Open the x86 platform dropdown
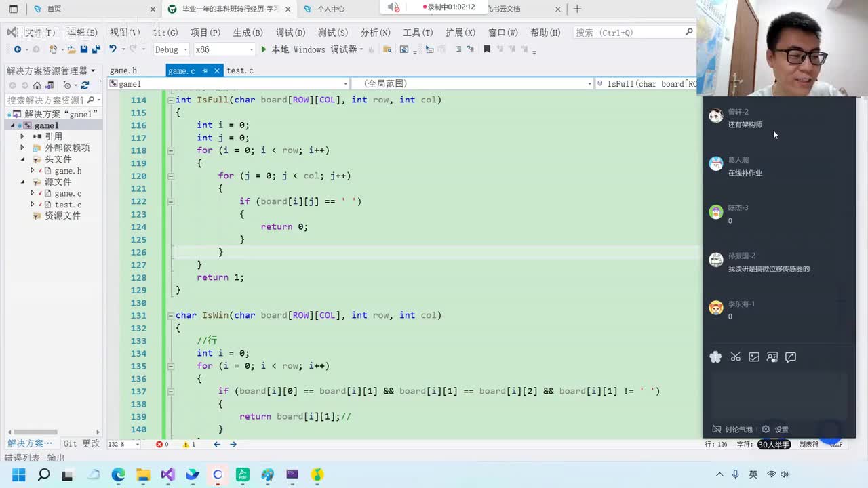This screenshot has width=868, height=488. click(224, 49)
